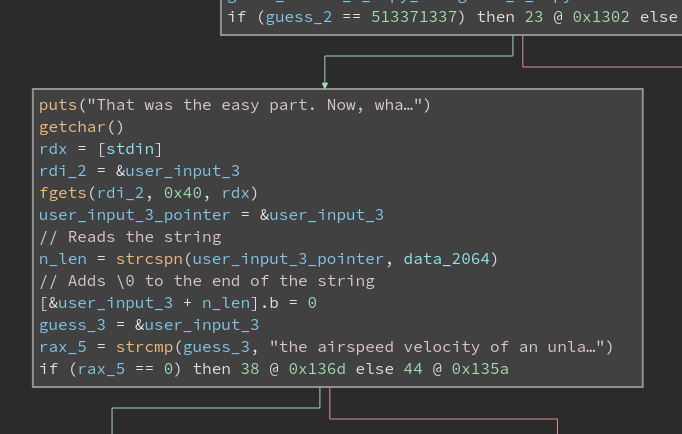This screenshot has width=682, height=434.
Task: Click the n_len variable in byte store
Action: pos(226,303)
